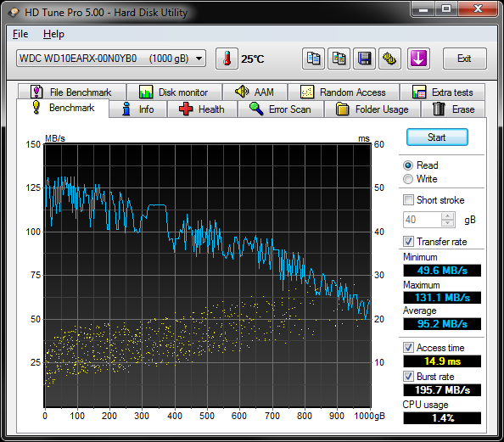Click the purple down-arrow minimize-to-tray icon
Image resolution: width=504 pixels, height=442 pixels.
click(x=418, y=59)
